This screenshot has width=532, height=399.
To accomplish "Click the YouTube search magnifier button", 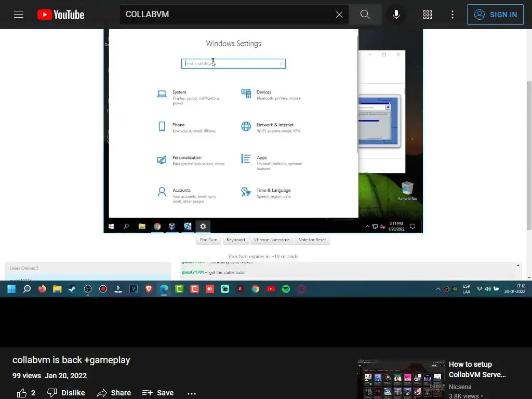I will [365, 15].
